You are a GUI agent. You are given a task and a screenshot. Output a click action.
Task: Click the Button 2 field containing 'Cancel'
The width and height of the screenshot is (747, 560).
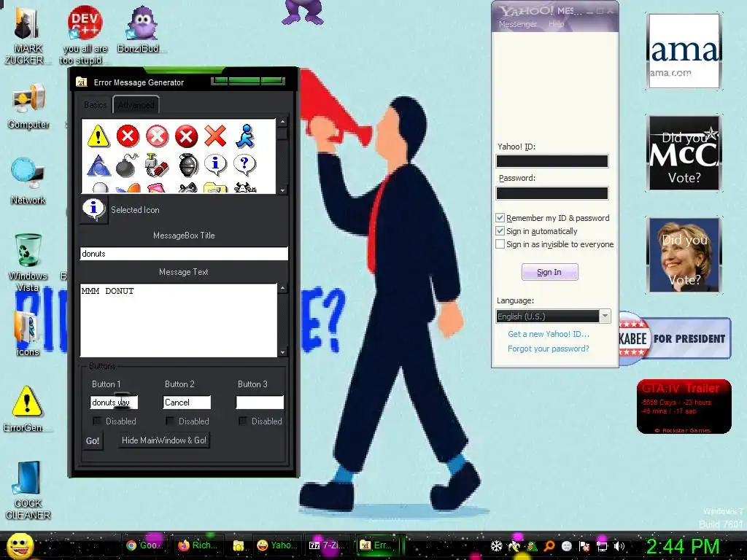[x=187, y=402]
